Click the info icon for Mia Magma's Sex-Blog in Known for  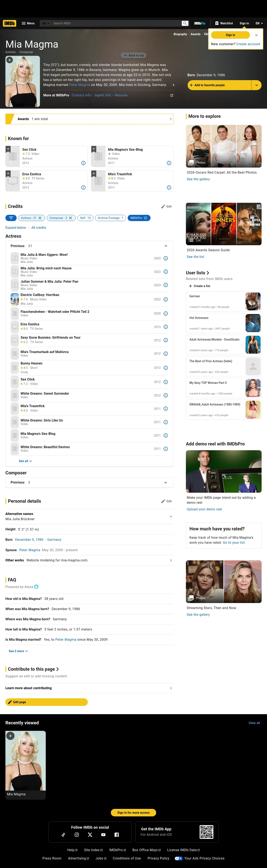[169, 163]
